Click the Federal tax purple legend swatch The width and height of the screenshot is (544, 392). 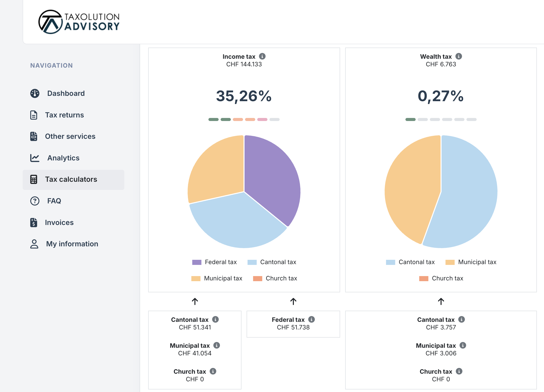[x=196, y=262]
